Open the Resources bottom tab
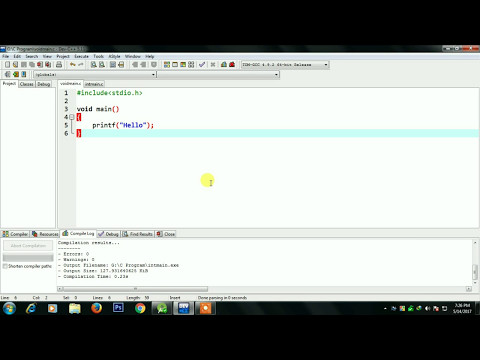 [x=45, y=234]
